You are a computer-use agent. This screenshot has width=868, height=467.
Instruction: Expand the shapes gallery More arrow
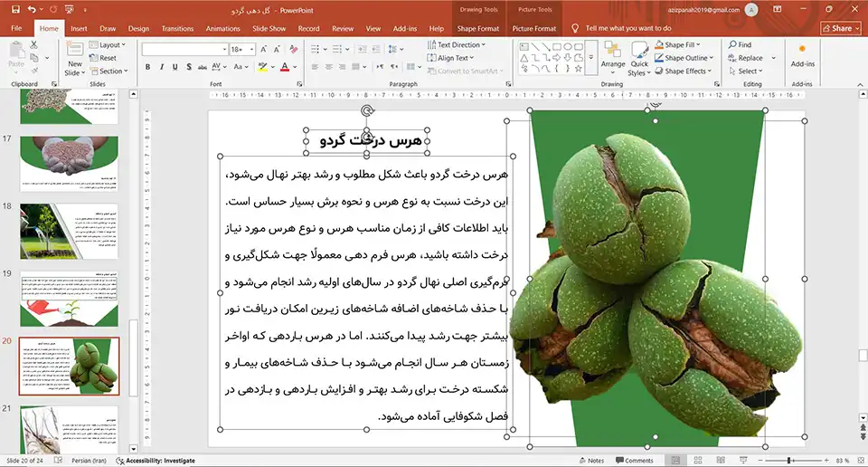591,58
